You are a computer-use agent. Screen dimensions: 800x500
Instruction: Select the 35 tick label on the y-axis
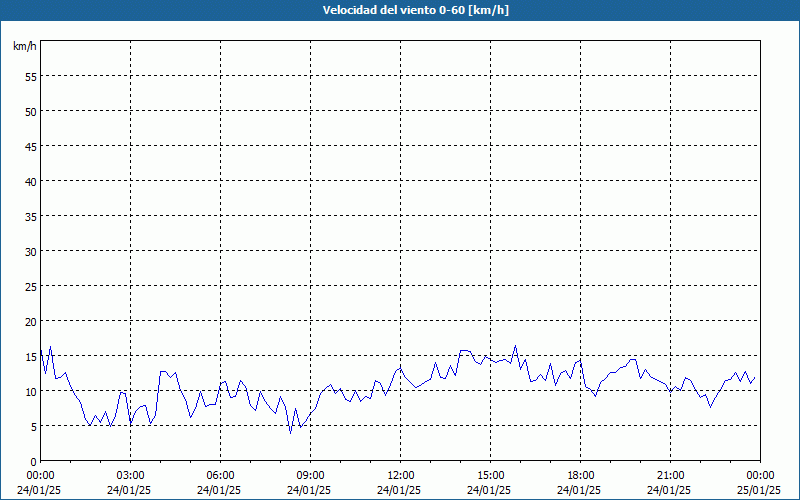coord(30,216)
